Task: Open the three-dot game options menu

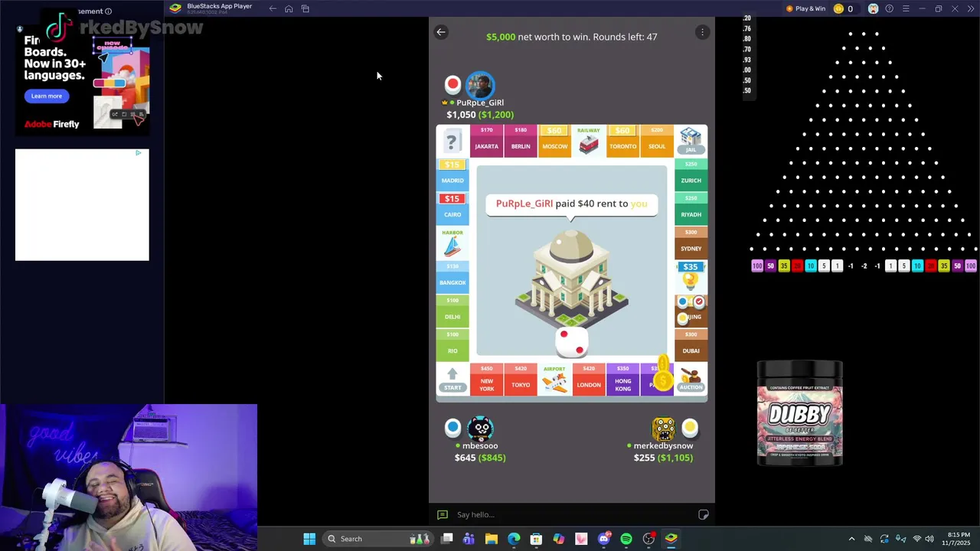Action: [702, 32]
